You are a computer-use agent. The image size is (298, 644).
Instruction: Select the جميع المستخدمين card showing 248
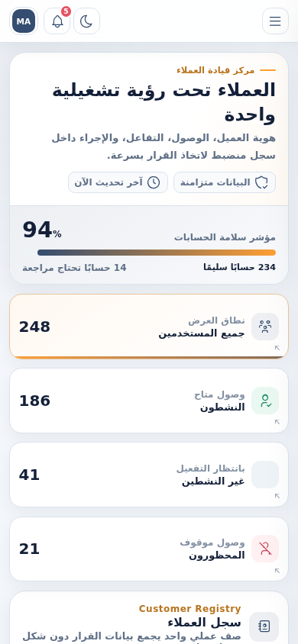[149, 327]
